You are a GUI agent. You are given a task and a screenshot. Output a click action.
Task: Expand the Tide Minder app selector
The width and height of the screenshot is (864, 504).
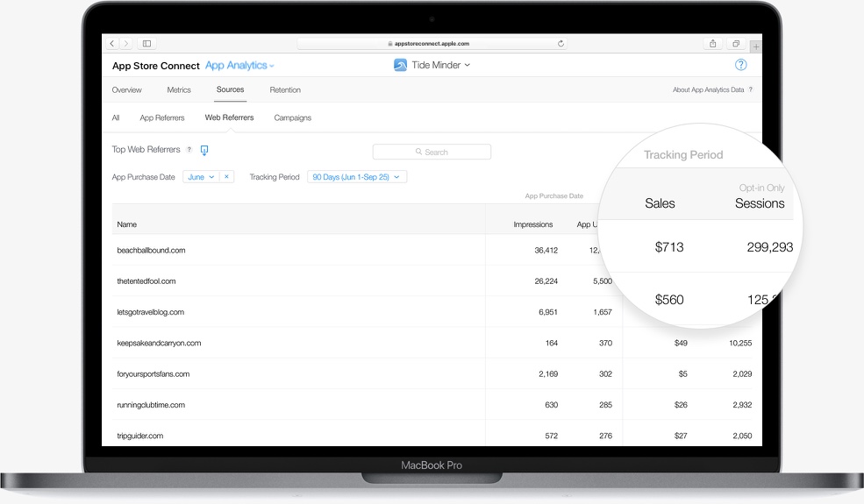[x=441, y=65]
